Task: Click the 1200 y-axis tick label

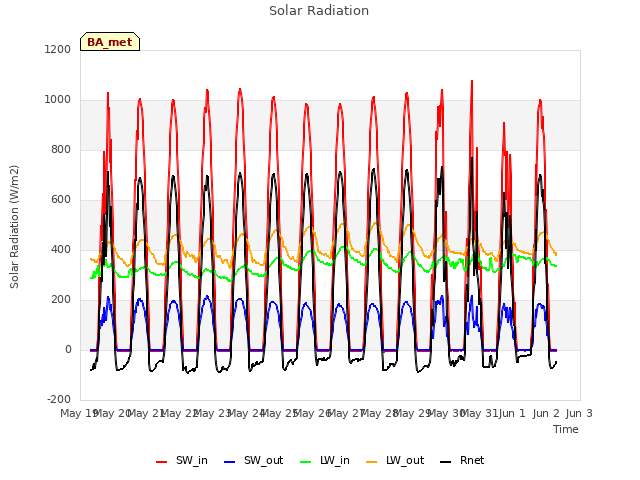Action: pos(58,49)
